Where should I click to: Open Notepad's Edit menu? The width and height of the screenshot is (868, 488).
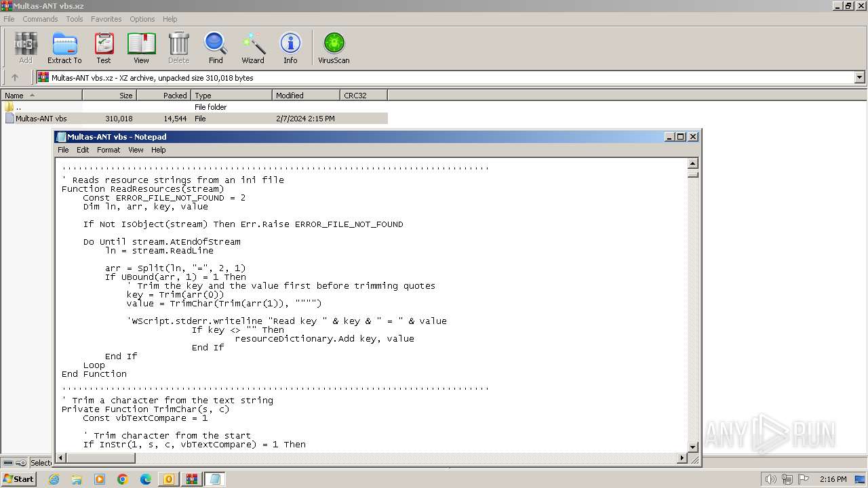83,150
